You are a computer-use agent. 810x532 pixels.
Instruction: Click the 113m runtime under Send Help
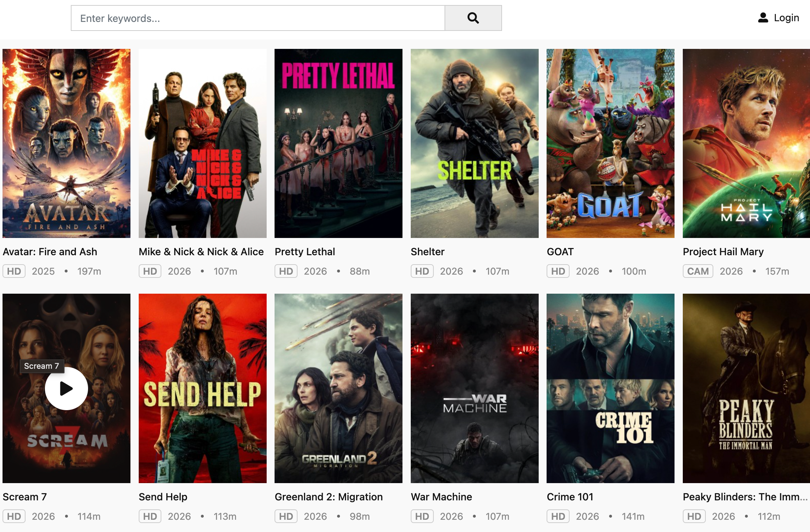point(225,516)
